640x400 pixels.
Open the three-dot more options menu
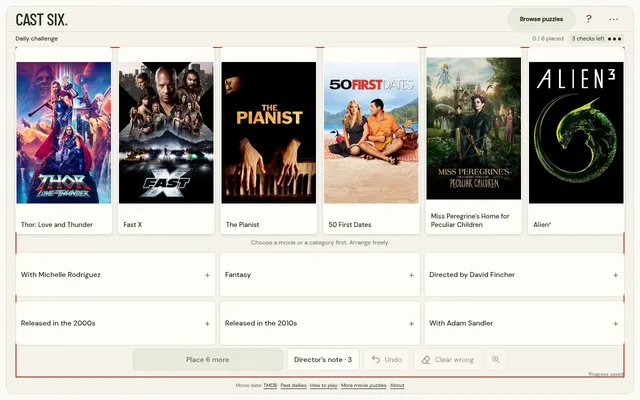tap(613, 19)
